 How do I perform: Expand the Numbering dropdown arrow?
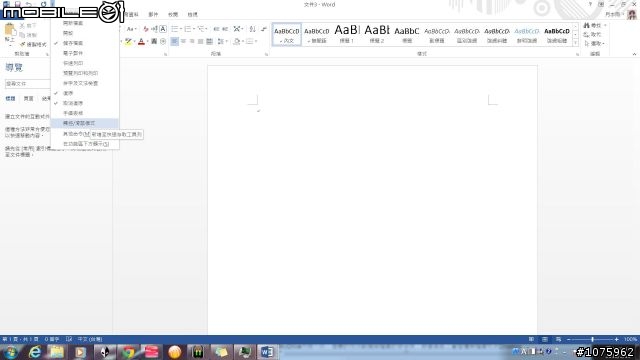(193, 29)
